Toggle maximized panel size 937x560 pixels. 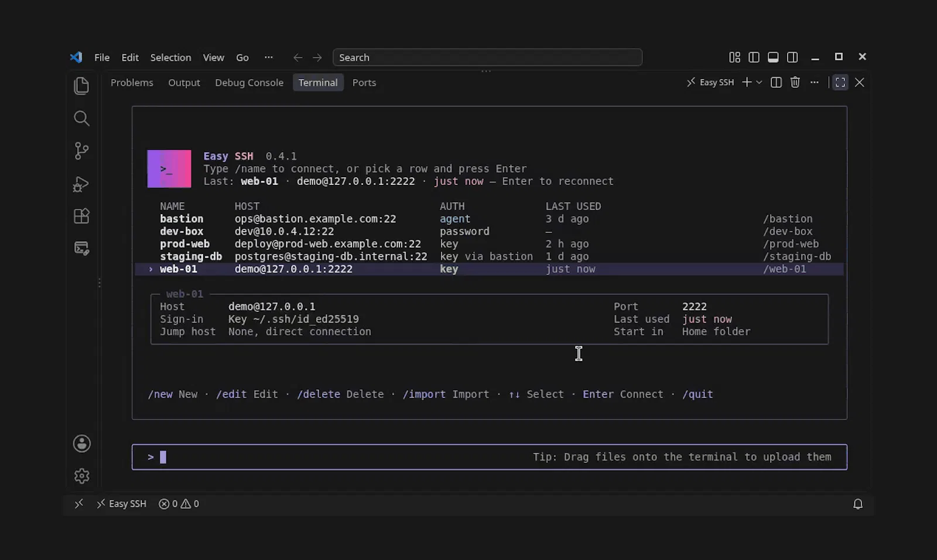coord(840,83)
